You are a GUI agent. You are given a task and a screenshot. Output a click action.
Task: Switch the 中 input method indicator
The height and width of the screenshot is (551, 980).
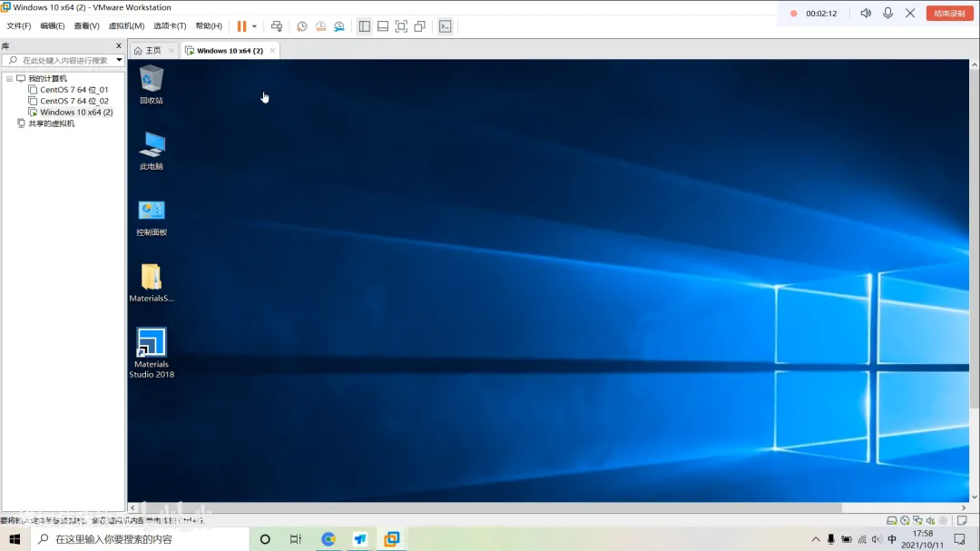pyautogui.click(x=892, y=539)
